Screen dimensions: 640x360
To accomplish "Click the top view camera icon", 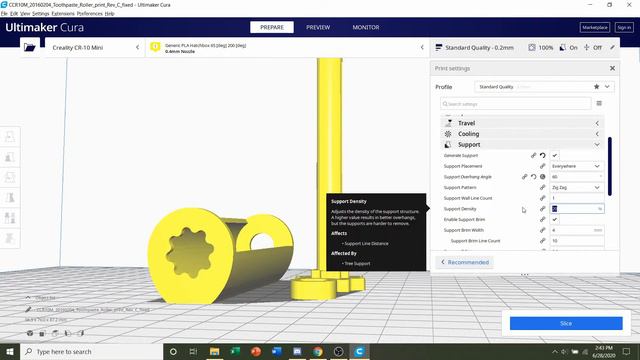I will (x=55, y=333).
